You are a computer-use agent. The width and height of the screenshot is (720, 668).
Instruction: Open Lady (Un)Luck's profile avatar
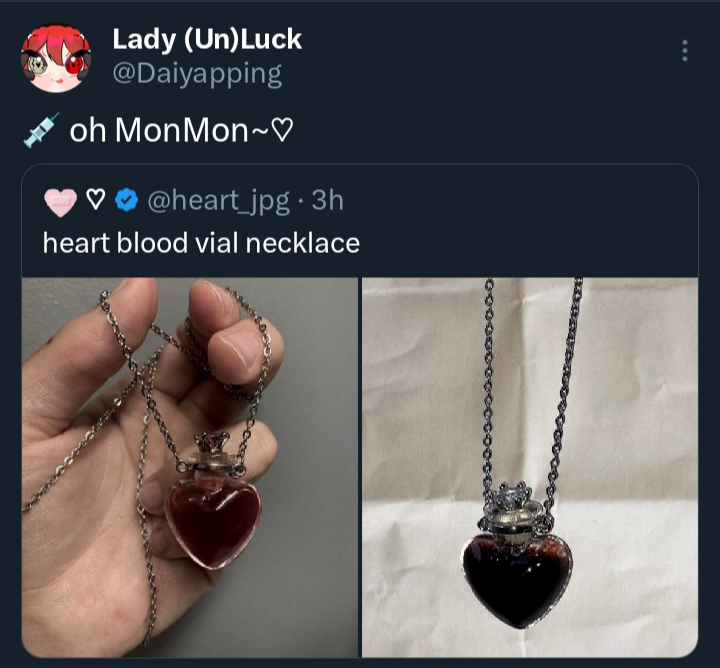coord(56,58)
